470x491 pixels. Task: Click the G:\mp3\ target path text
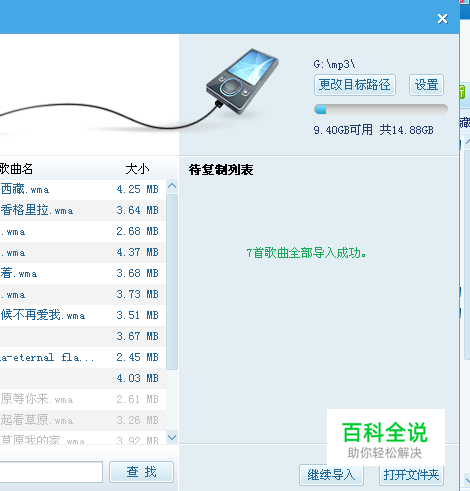[x=334, y=64]
